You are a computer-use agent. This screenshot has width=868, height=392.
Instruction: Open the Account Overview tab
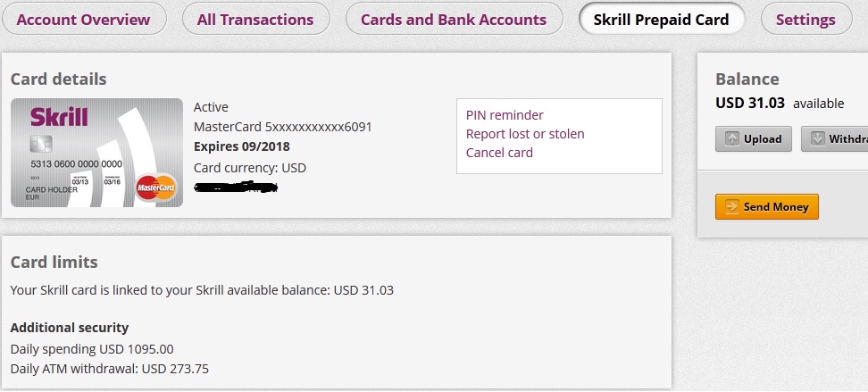(x=83, y=19)
